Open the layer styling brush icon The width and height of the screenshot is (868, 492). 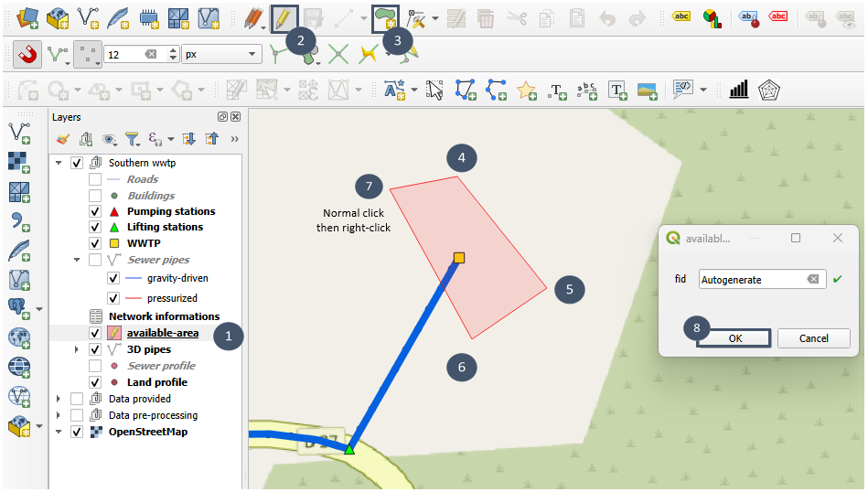pos(62,140)
